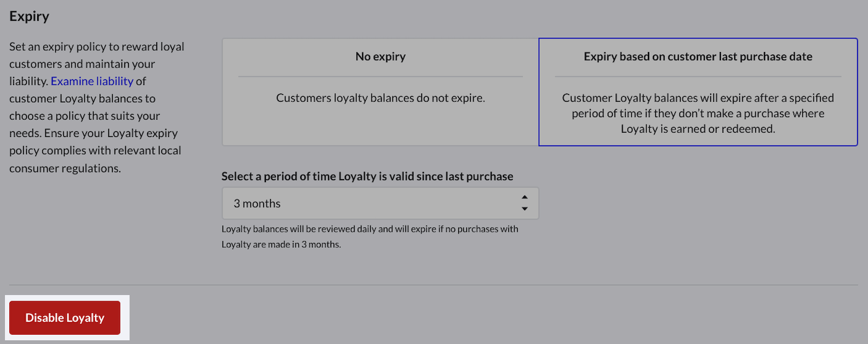Screen dimensions: 868x344
Task: Click divider under last purchase date title
Action: 697,77
